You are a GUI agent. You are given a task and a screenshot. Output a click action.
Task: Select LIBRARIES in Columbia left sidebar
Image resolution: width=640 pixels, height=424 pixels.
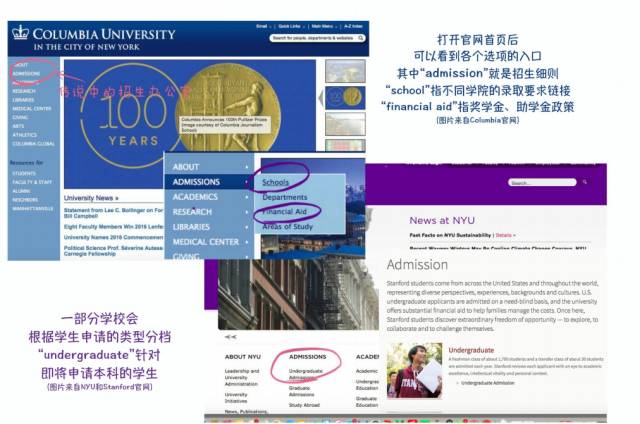(x=23, y=100)
